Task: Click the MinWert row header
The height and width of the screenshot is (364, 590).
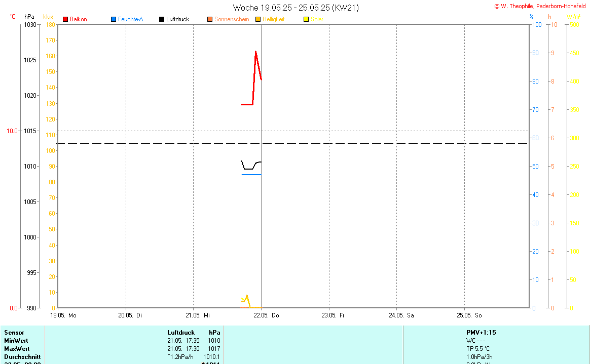Action: pyautogui.click(x=16, y=341)
